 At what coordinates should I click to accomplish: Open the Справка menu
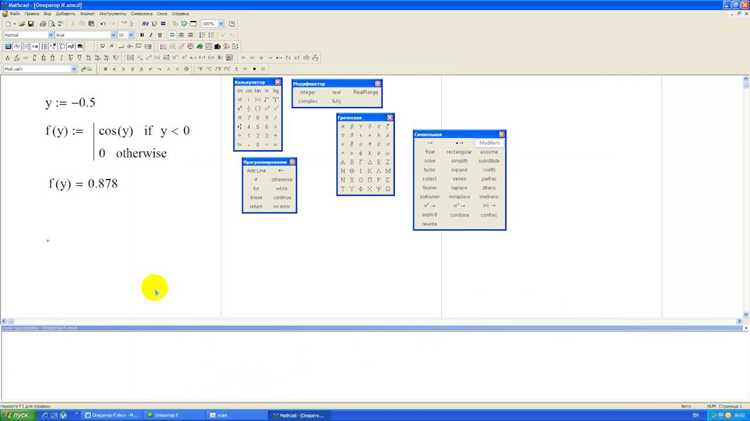tap(180, 14)
